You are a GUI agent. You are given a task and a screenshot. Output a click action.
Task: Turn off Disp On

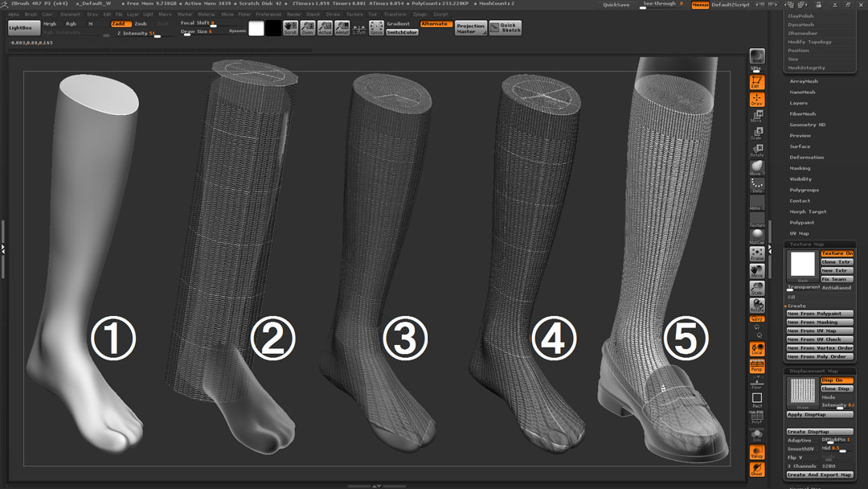click(x=837, y=380)
